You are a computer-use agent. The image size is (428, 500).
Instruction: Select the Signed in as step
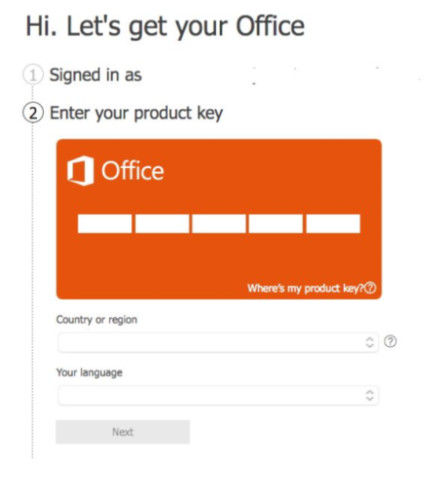pos(96,75)
